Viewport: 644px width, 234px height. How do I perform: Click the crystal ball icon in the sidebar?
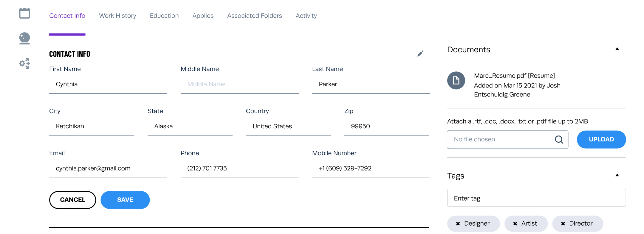coord(24,38)
